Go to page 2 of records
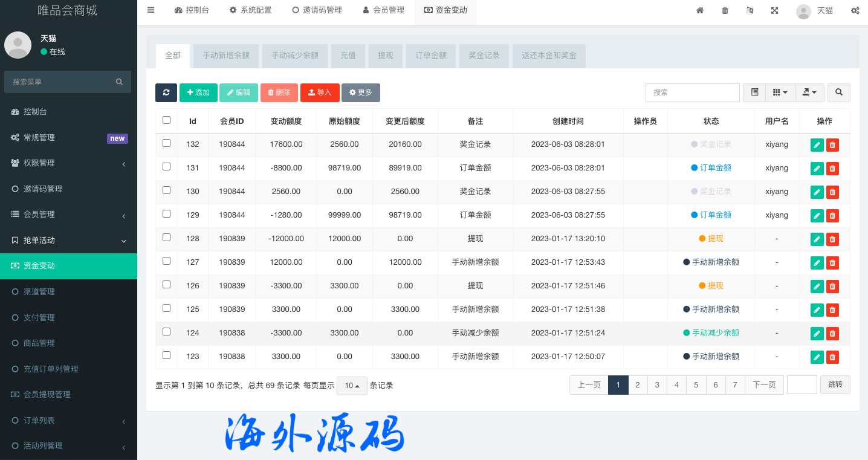This screenshot has width=868, height=460. pyautogui.click(x=637, y=385)
